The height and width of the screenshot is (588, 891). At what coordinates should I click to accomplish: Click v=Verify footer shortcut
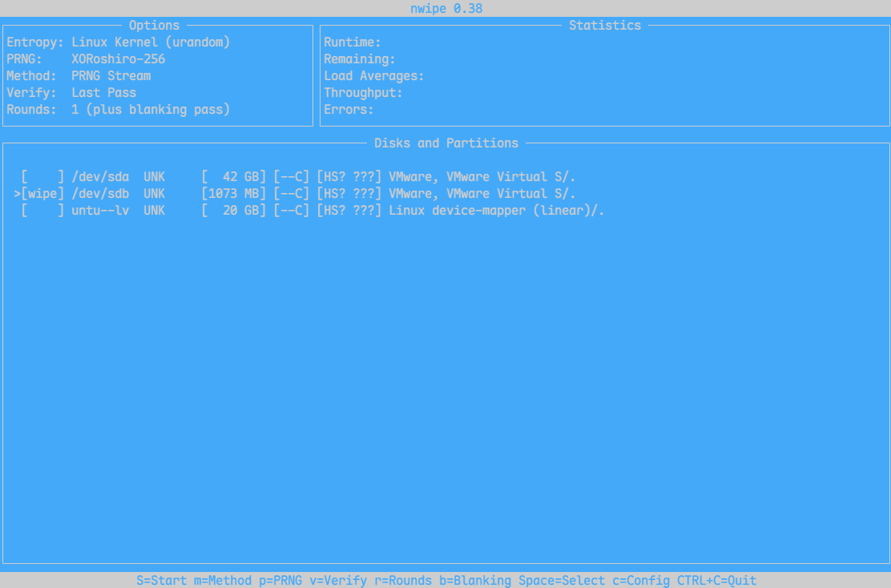point(338,581)
